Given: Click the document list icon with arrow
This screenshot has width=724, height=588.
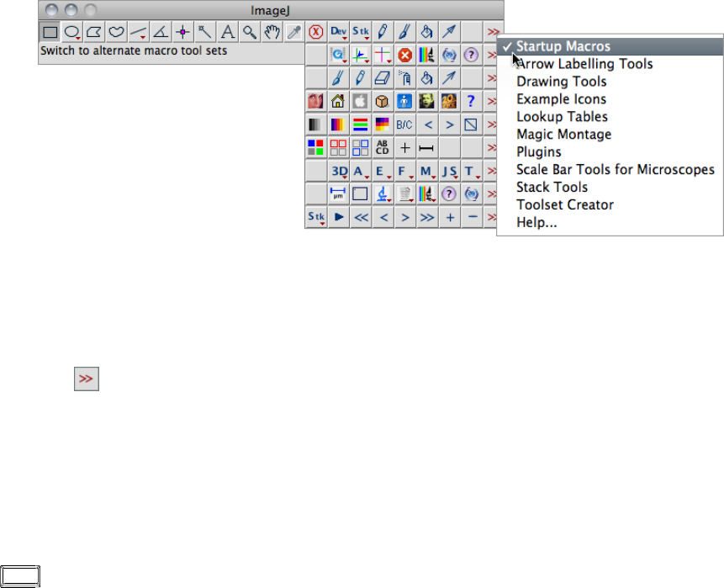Looking at the screenshot, I should point(404,194).
